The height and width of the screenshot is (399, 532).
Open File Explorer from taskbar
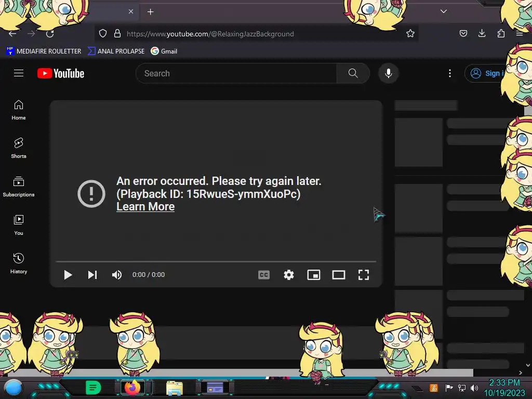tap(175, 388)
